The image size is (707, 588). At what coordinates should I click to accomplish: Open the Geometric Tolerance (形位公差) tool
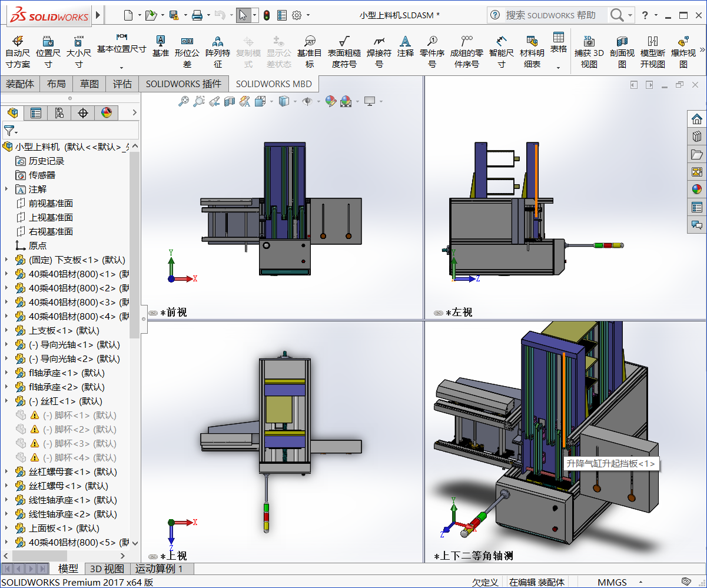click(187, 51)
